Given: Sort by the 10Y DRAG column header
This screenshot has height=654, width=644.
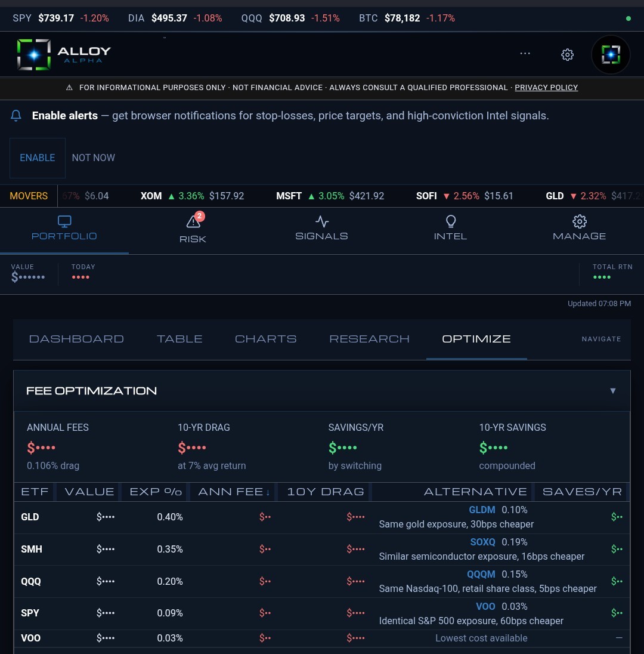Looking at the screenshot, I should tap(325, 492).
